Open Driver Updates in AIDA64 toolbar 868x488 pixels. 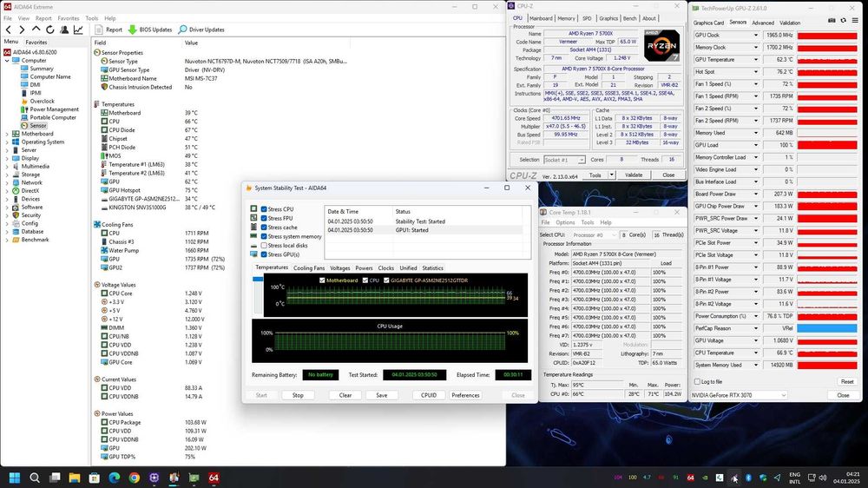pos(201,30)
